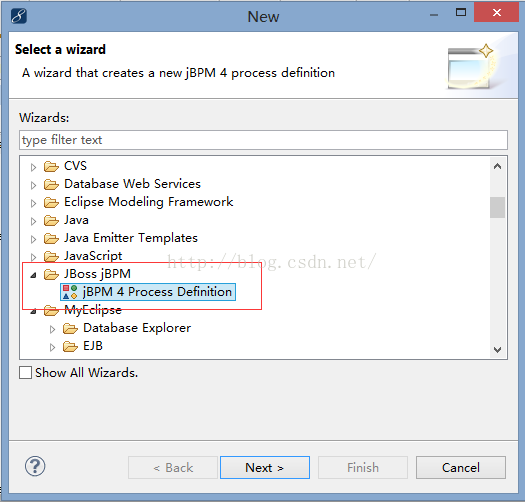This screenshot has width=525, height=502.
Task: Click the wizard filter text field
Action: (263, 140)
